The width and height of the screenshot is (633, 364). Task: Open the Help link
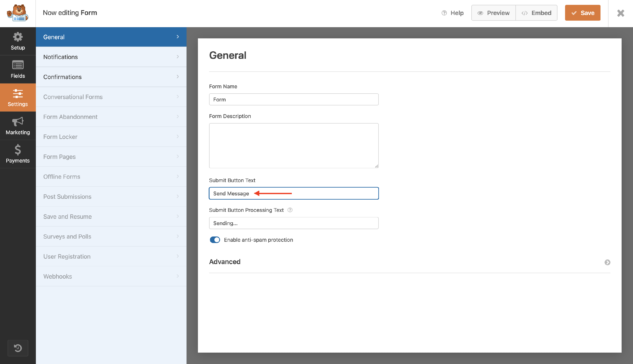[452, 13]
